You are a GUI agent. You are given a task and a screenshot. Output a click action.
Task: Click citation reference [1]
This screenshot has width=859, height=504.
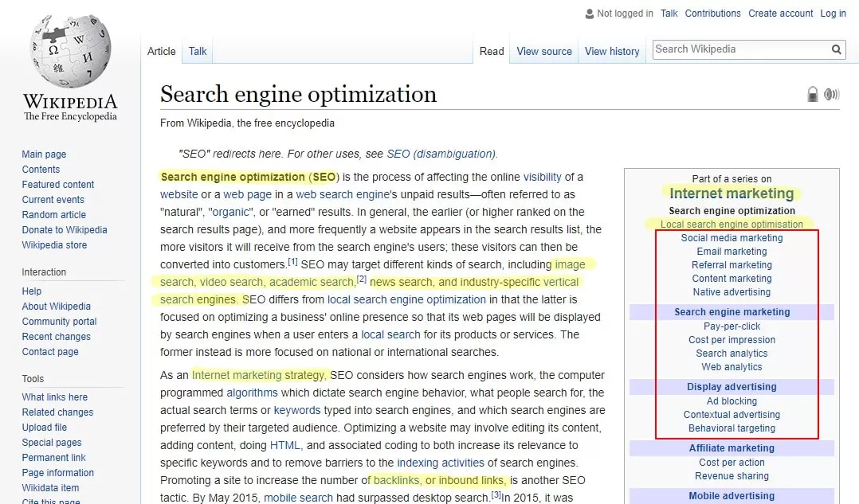point(292,262)
